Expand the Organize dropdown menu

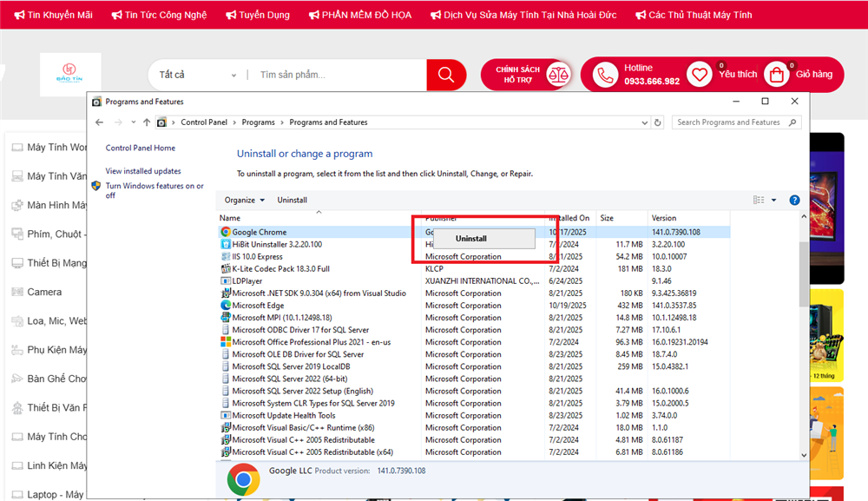tap(244, 200)
